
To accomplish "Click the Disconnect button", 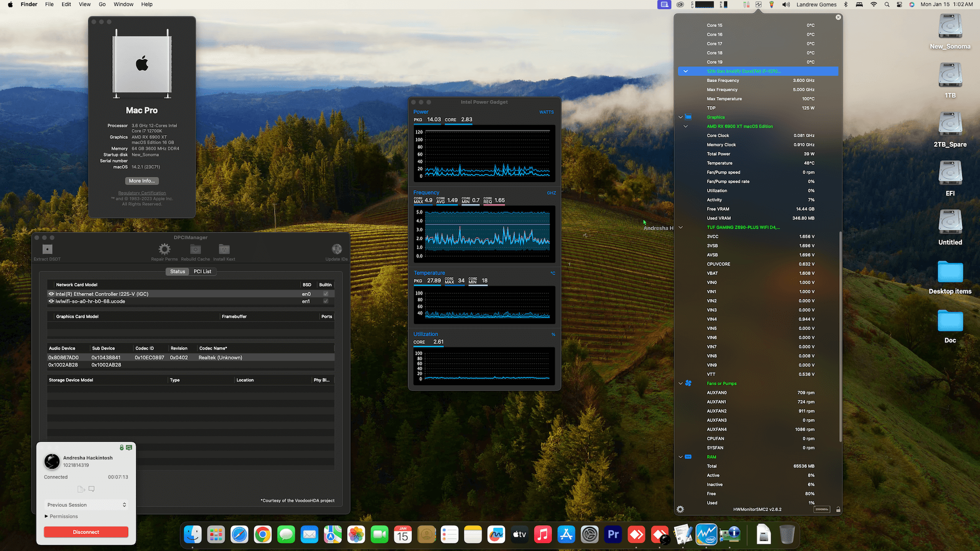I will coord(86,532).
